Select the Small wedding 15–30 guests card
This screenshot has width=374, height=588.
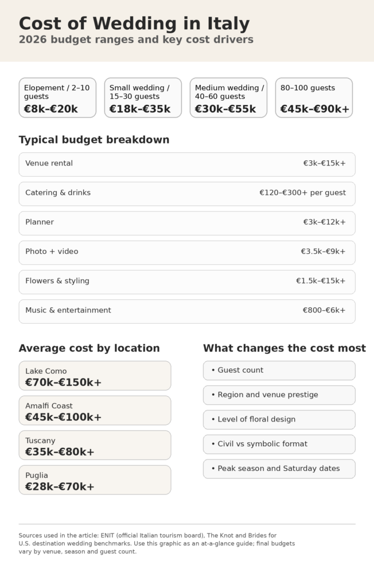(143, 98)
